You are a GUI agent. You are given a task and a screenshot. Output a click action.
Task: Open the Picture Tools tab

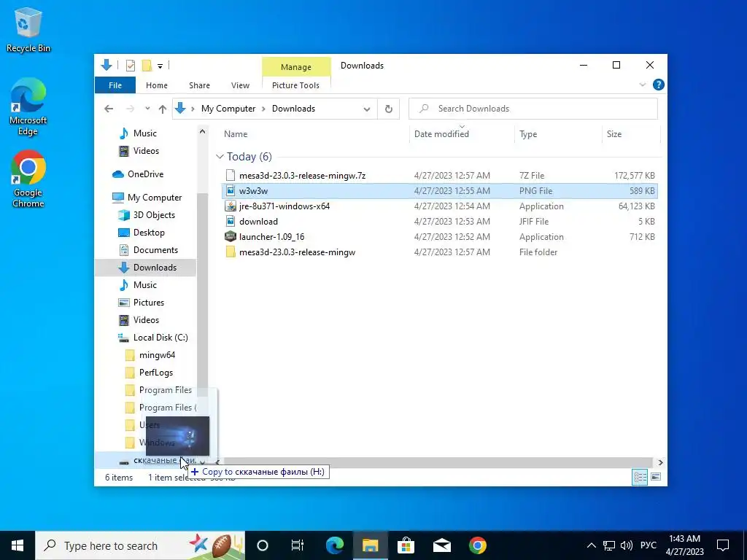[295, 85]
